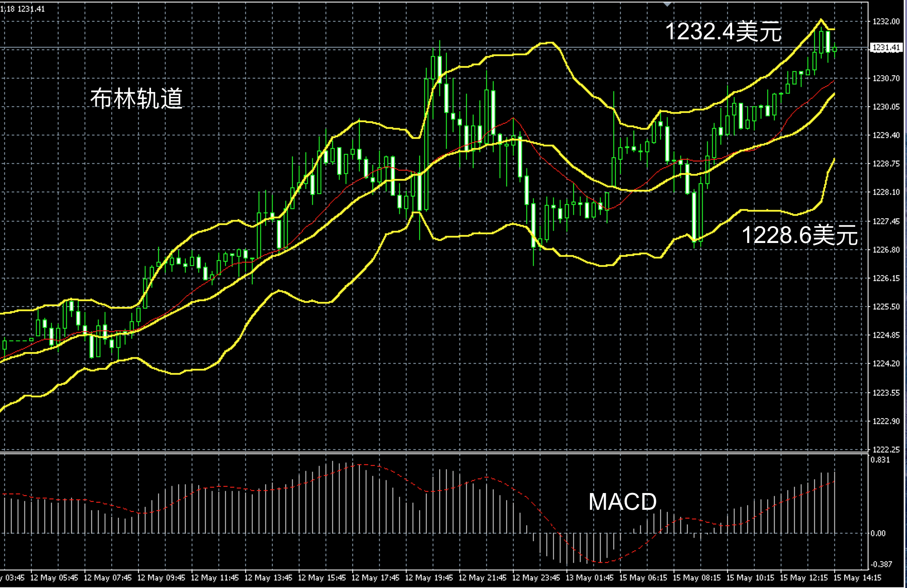Click the 1229.40 price scale label

(886, 135)
